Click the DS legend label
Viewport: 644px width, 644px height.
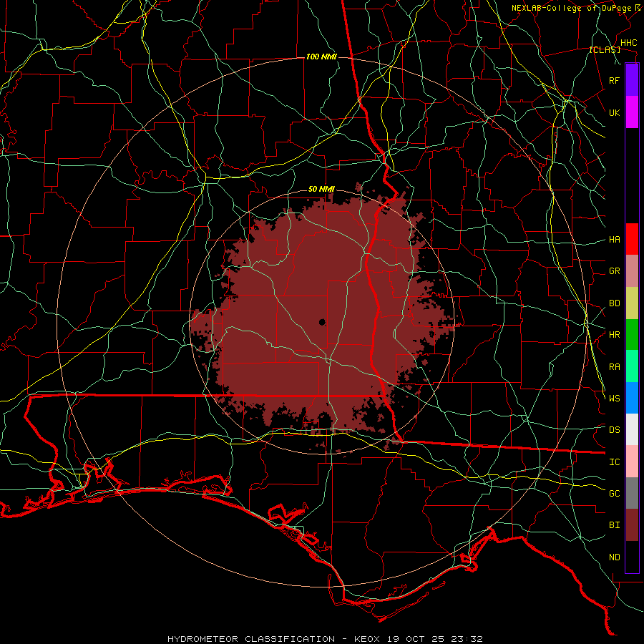coord(614,430)
